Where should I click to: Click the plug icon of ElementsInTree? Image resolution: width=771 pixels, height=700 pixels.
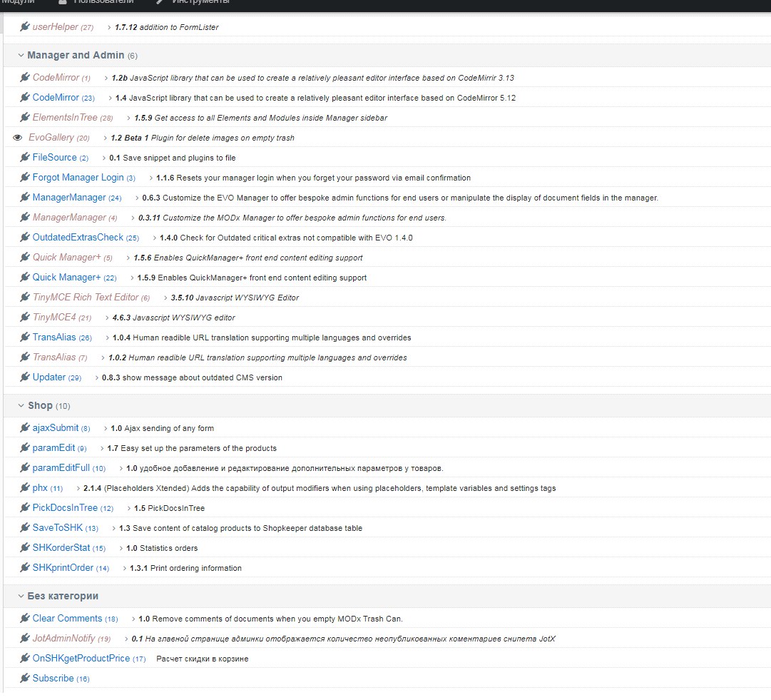tap(24, 117)
